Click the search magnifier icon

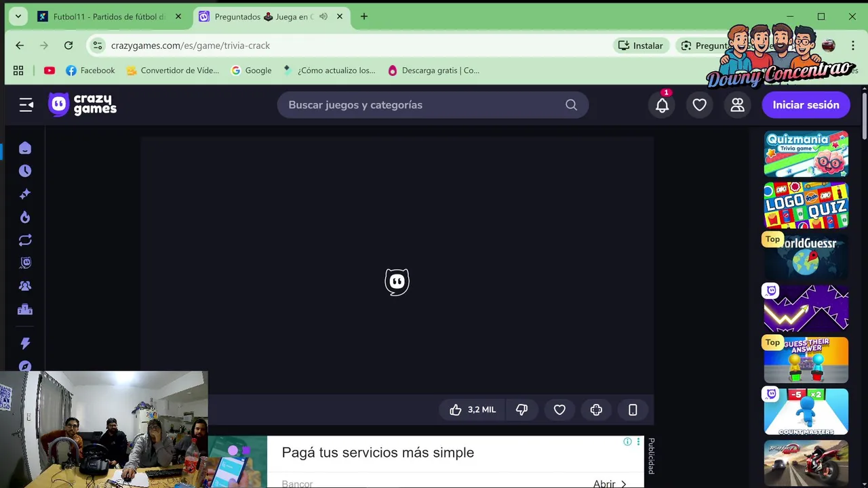[571, 105]
